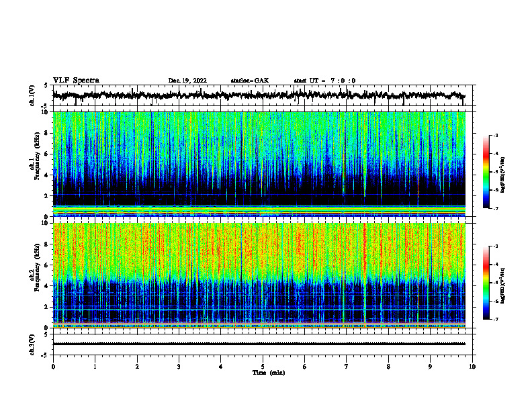532x411 pixels.
Task: Click the "-3" label on ch.2 colorbar
Action: [x=496, y=246]
